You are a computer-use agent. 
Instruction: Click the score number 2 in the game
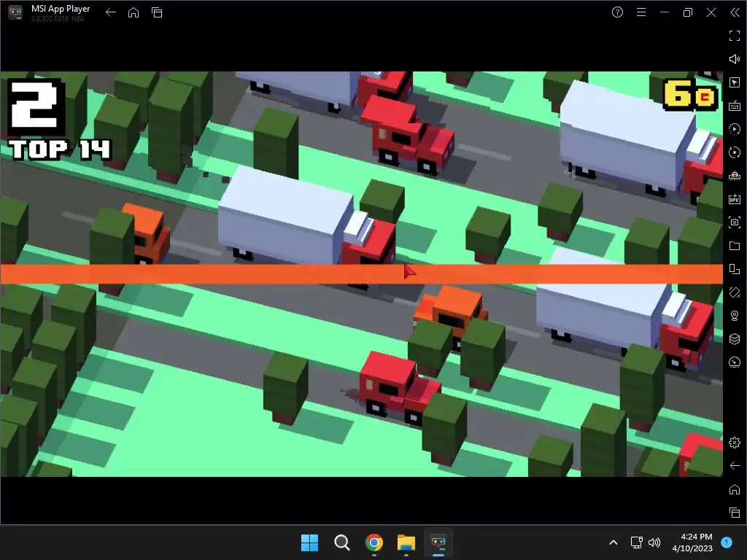click(35, 105)
